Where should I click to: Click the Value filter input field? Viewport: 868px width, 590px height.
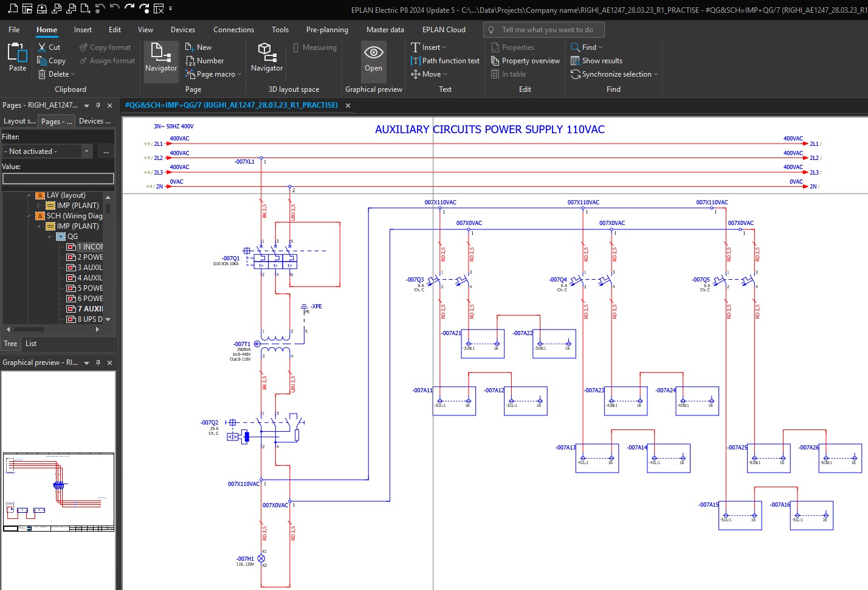coord(58,178)
